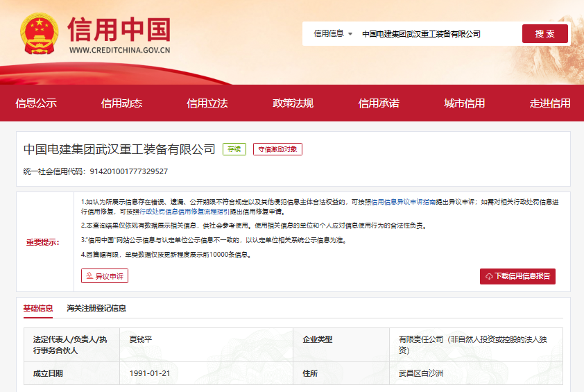Click the 住所 label cell
The width and height of the screenshot is (584, 392).
(x=341, y=373)
